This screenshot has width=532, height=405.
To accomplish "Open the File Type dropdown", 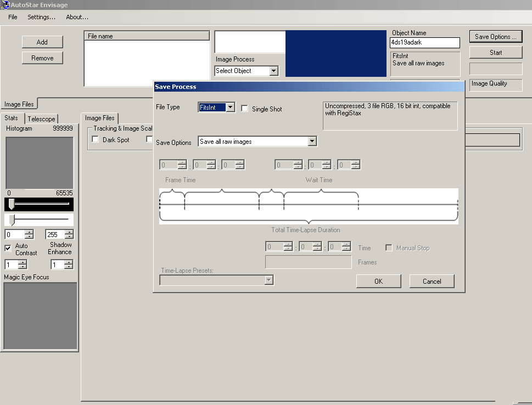I will 231,108.
